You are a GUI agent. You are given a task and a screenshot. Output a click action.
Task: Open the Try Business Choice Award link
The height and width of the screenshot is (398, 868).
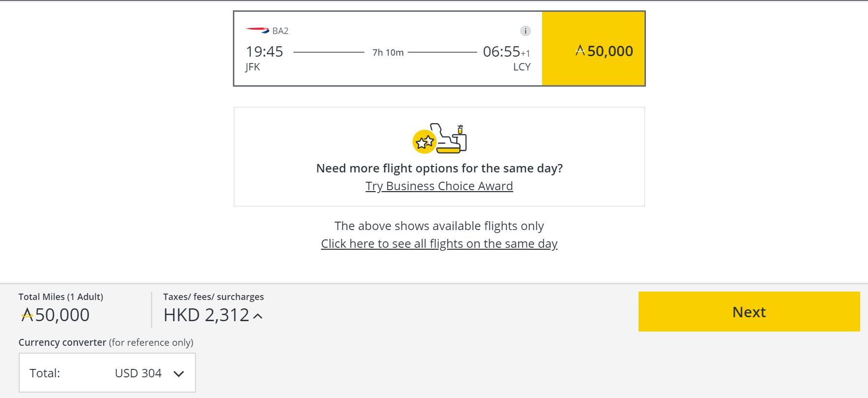[439, 186]
